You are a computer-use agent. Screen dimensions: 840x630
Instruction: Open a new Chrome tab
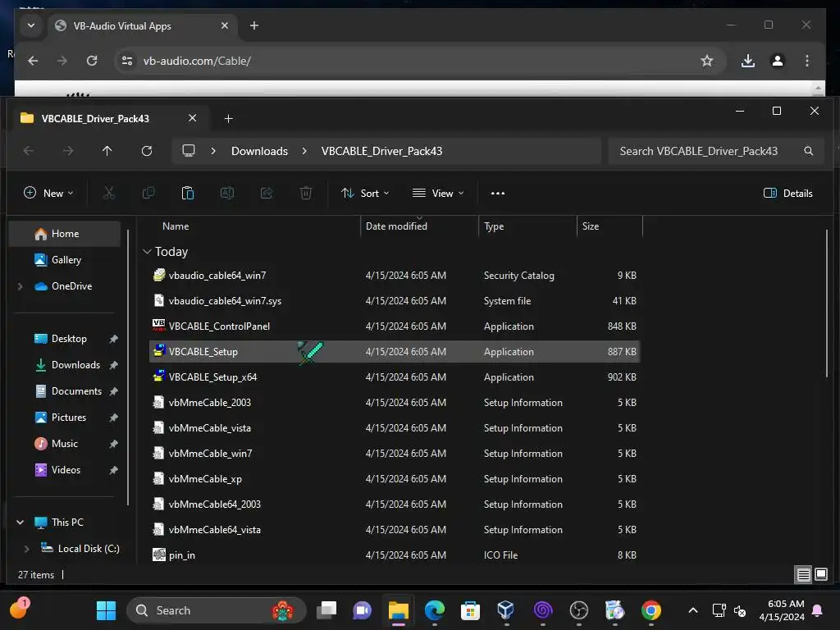click(x=254, y=25)
